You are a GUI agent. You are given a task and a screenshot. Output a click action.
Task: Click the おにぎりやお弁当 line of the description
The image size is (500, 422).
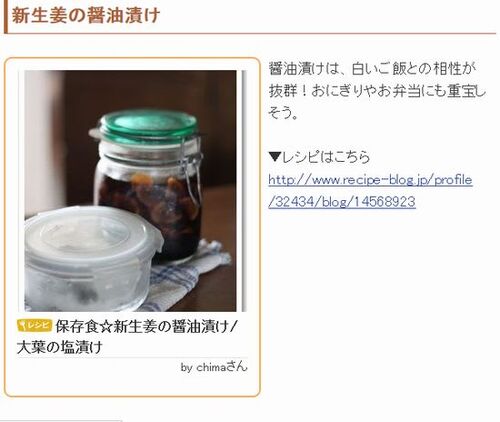pyautogui.click(x=377, y=91)
